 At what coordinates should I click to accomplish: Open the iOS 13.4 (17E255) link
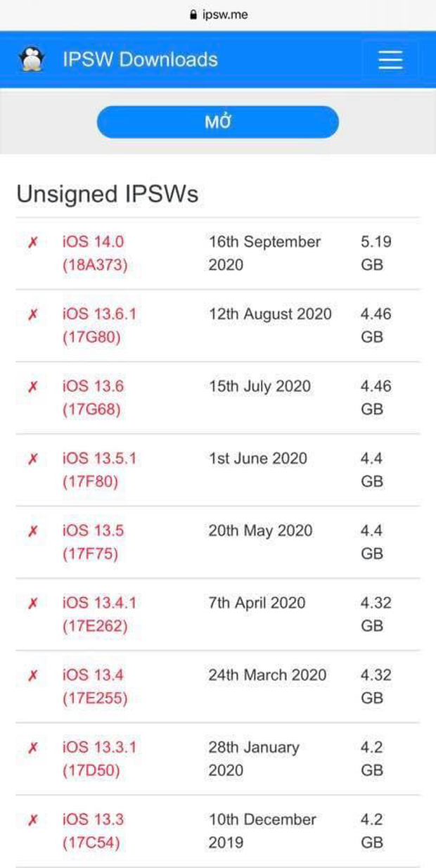95,687
